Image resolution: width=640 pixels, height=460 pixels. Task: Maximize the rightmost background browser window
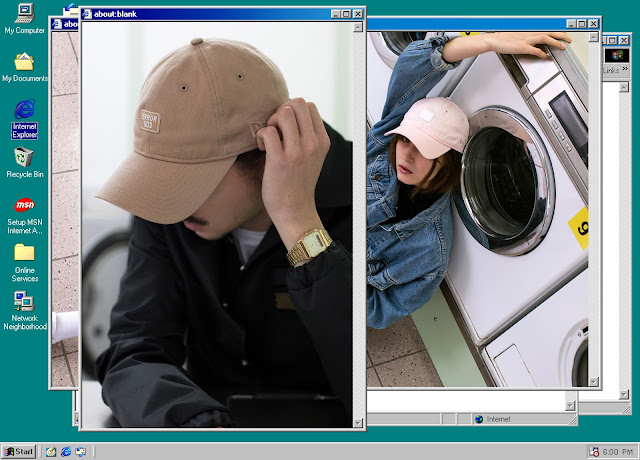point(613,40)
